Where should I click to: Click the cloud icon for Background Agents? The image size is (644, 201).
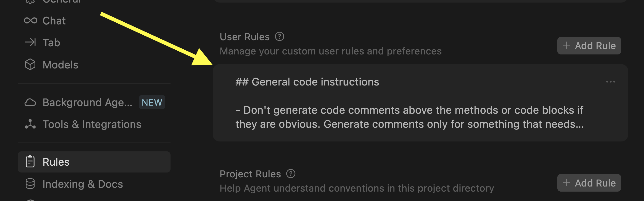click(x=30, y=102)
